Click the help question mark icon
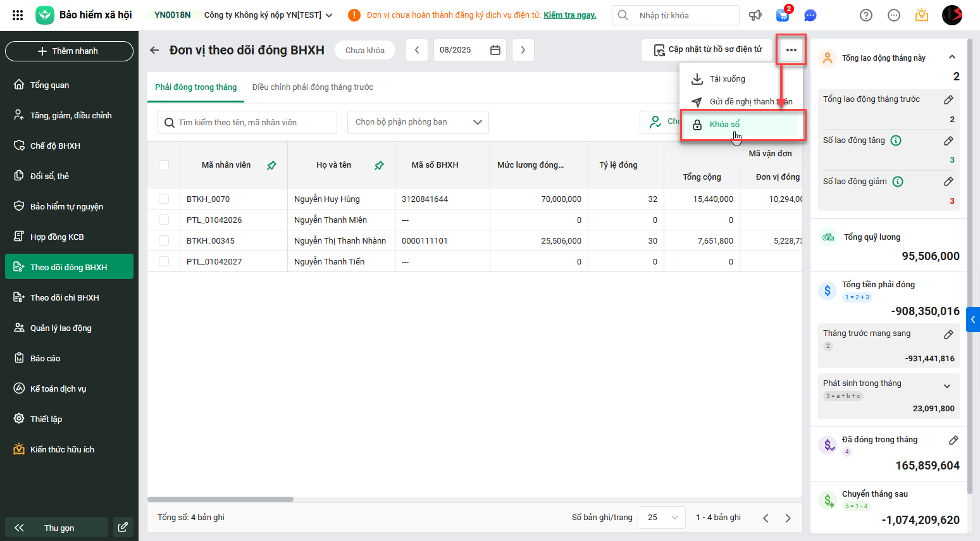The height and width of the screenshot is (541, 980). pos(866,15)
